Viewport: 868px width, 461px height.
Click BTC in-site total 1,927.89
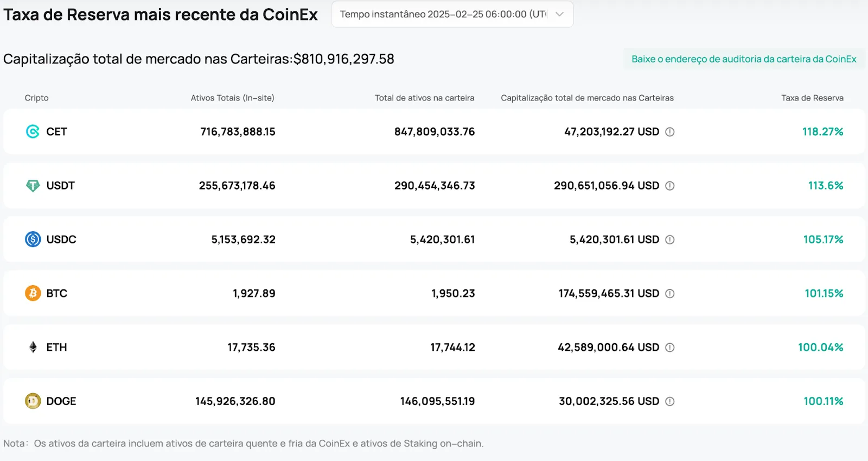(254, 293)
